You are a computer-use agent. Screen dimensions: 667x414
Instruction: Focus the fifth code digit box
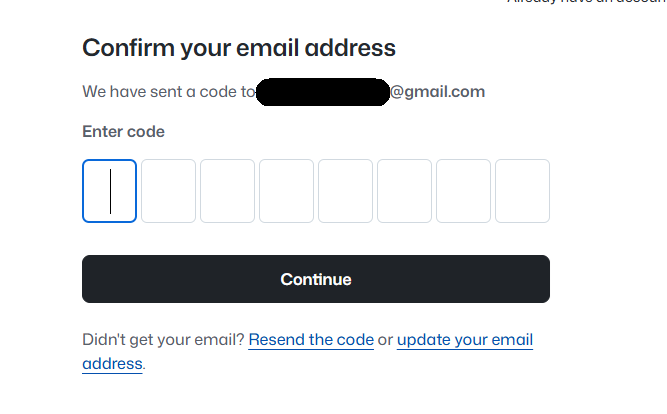(345, 191)
